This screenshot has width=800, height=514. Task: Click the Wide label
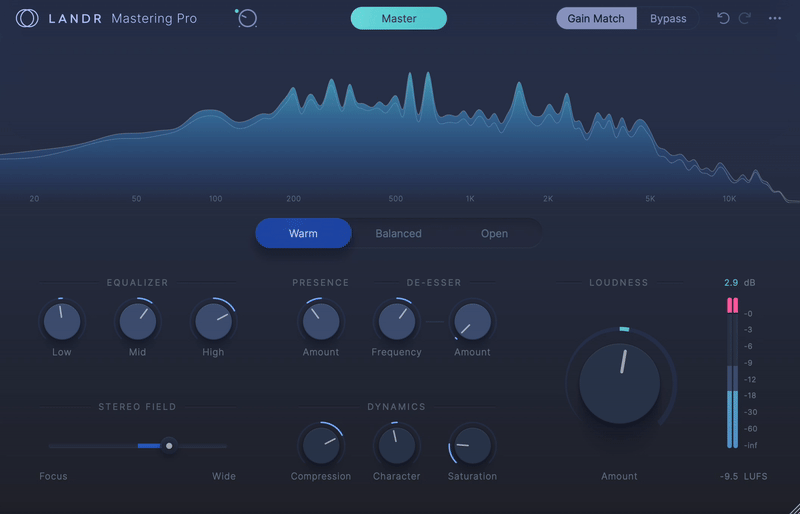[x=224, y=476]
